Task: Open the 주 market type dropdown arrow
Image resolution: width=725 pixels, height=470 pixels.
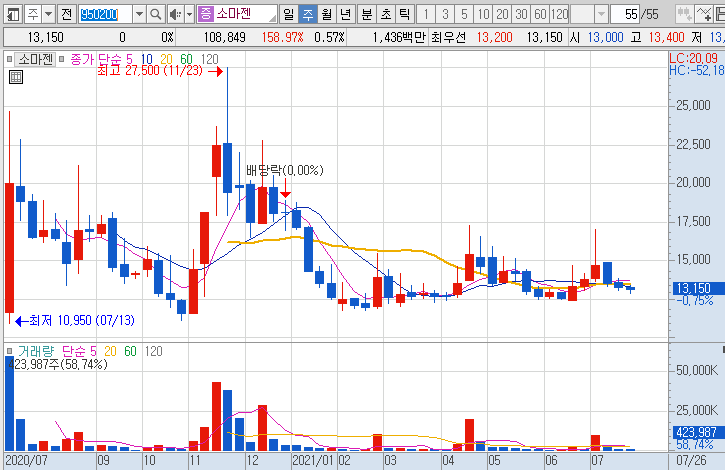Action: tap(49, 14)
